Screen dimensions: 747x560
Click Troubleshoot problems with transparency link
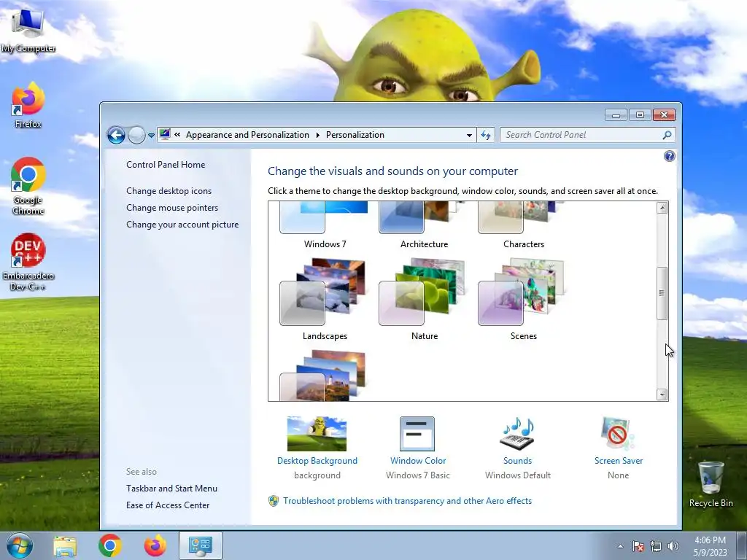407,501
